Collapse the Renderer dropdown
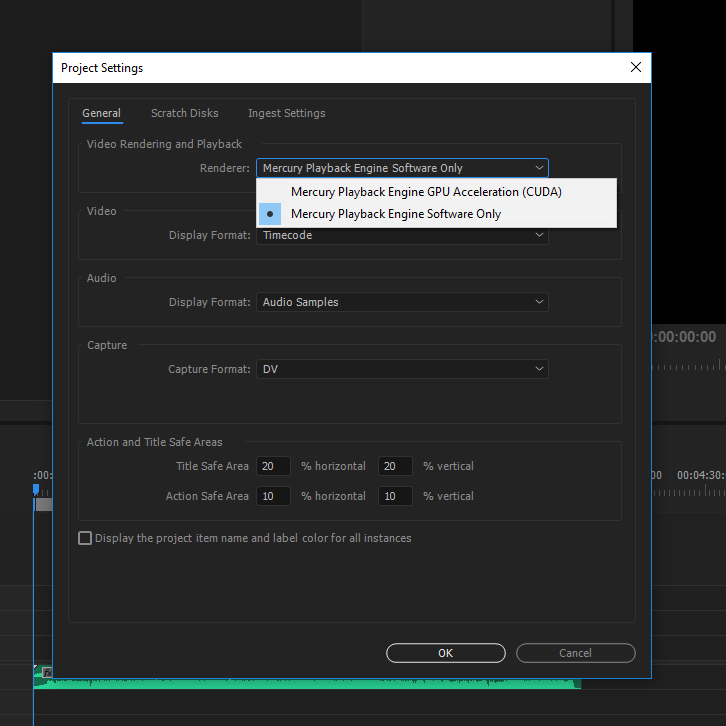Screen dimensions: 726x726 (x=539, y=168)
